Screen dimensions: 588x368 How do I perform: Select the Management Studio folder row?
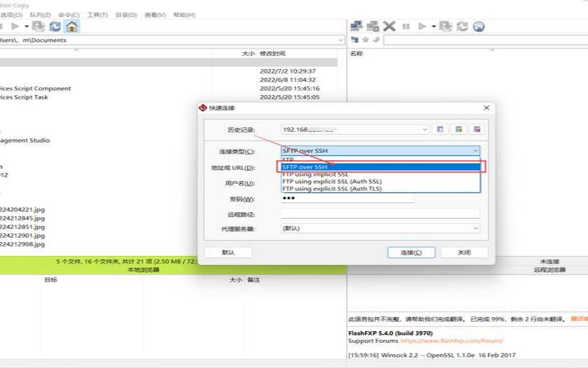coord(25,141)
